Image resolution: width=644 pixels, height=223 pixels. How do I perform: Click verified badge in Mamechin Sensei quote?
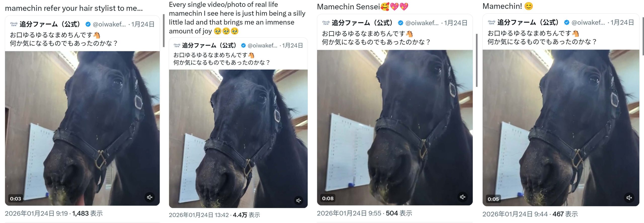point(400,23)
